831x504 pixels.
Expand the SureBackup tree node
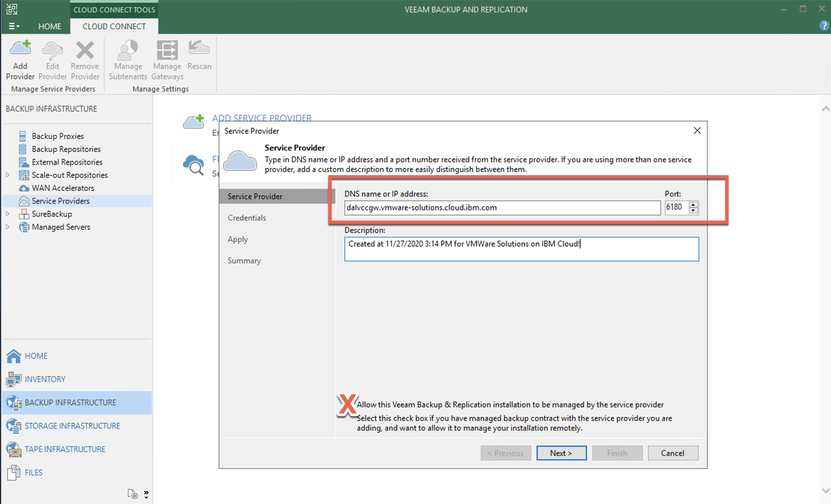(7, 214)
